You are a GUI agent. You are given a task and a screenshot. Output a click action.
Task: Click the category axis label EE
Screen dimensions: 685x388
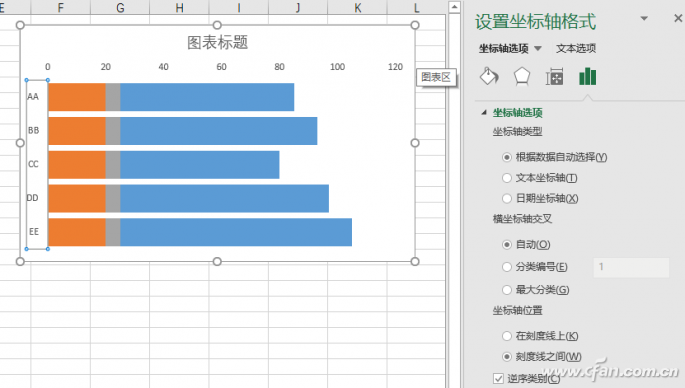pyautogui.click(x=34, y=232)
